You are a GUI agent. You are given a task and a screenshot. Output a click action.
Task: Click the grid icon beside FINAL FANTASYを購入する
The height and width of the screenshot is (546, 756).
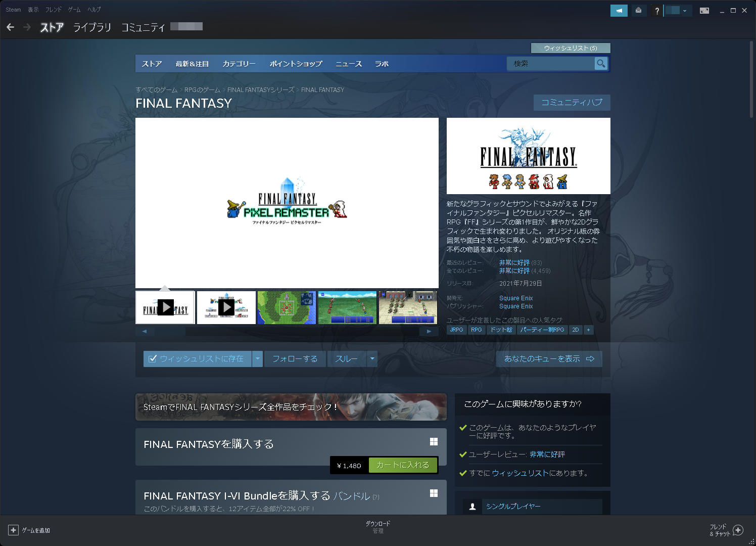434,441
